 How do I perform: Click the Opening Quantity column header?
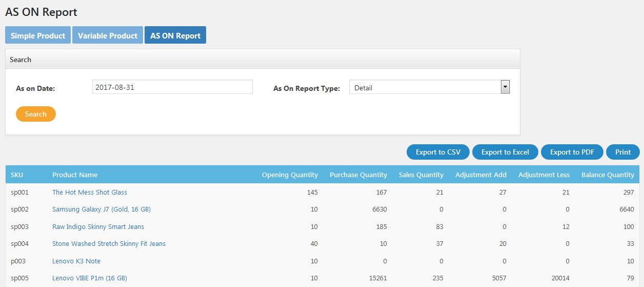click(290, 175)
